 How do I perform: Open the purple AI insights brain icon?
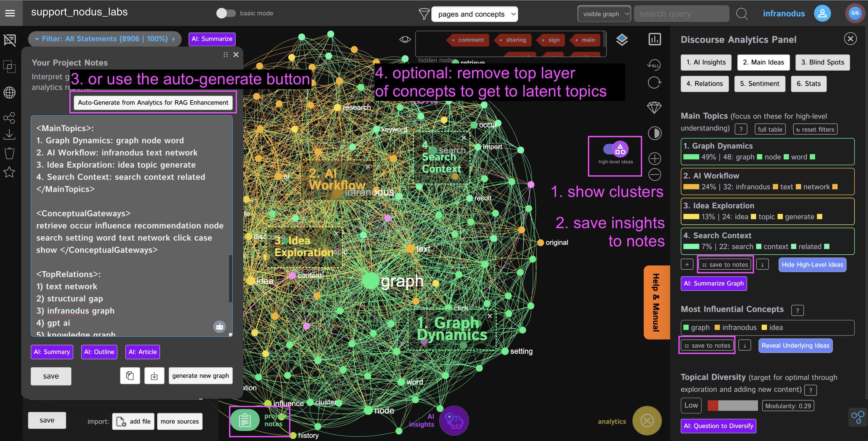coord(454,420)
